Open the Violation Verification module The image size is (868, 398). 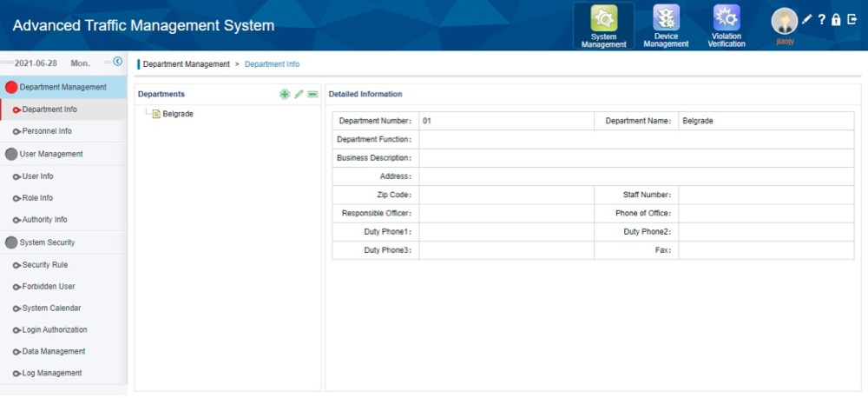726,26
